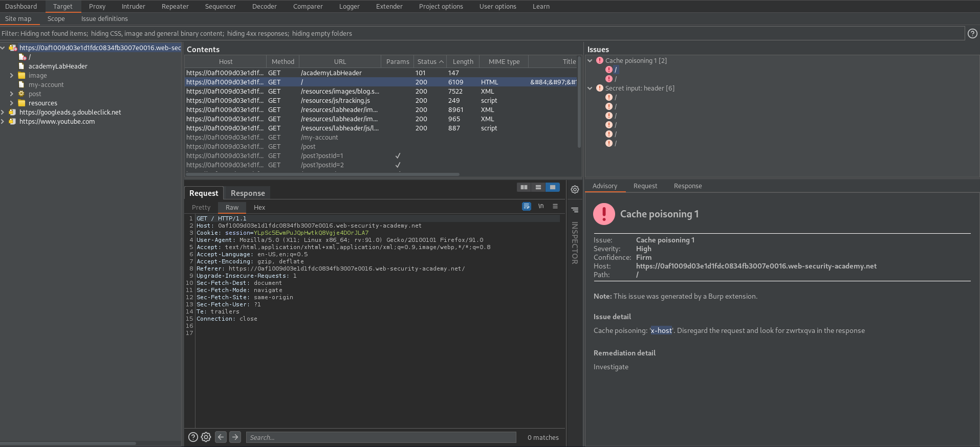Switch to Response tab in message viewer
Viewport: 980px width, 447px height.
point(248,193)
